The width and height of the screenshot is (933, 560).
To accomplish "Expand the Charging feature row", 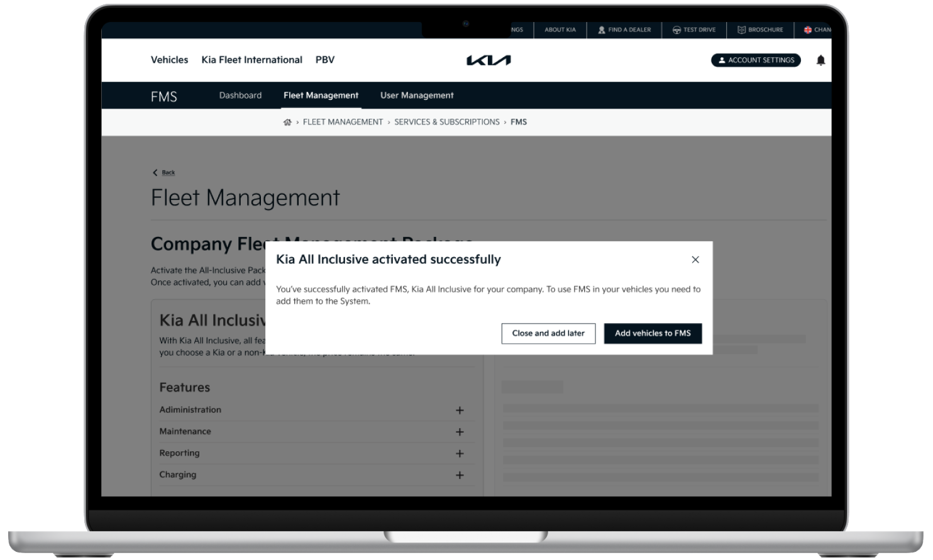I will (x=459, y=475).
